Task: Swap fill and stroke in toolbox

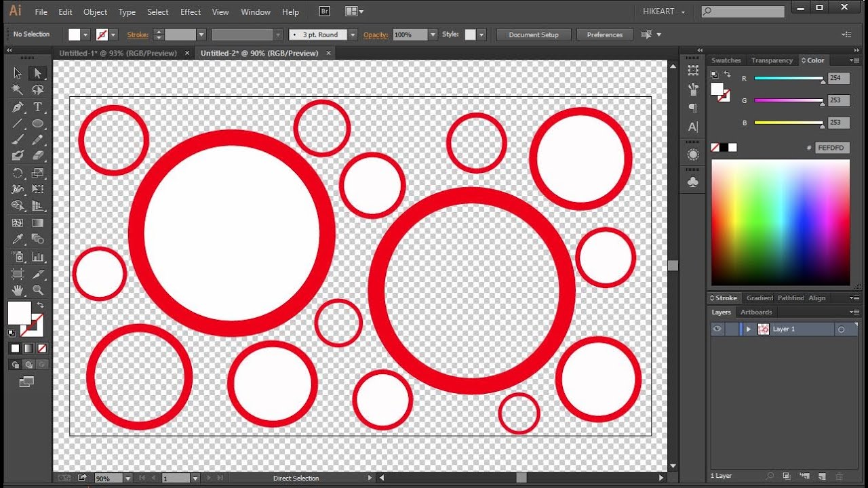Action: pyautogui.click(x=40, y=306)
